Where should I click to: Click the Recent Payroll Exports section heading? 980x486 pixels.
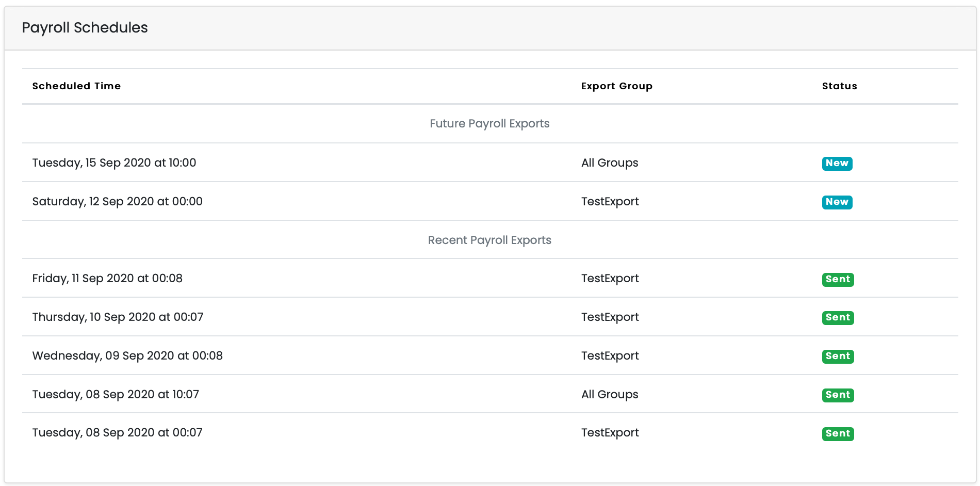489,240
